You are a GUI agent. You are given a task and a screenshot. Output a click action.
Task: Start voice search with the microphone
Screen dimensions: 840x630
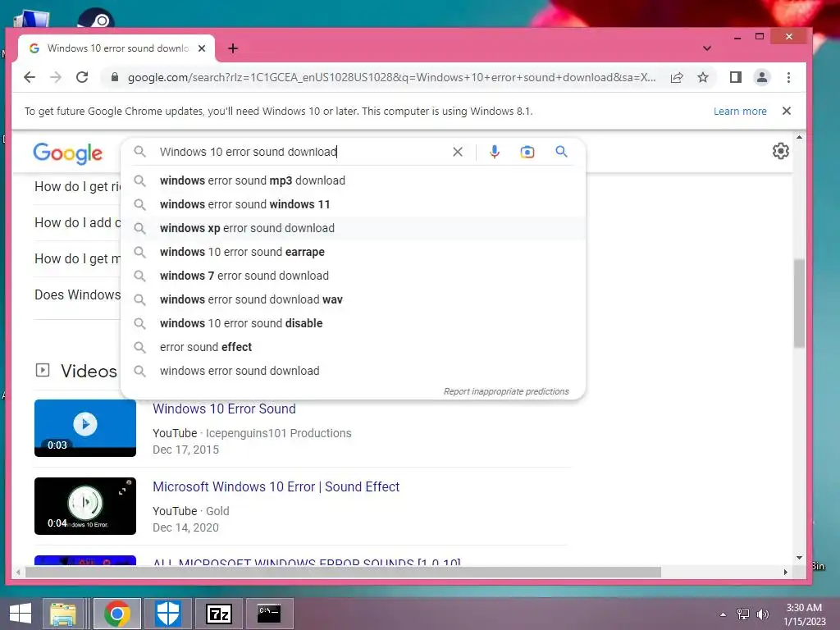[x=495, y=152]
